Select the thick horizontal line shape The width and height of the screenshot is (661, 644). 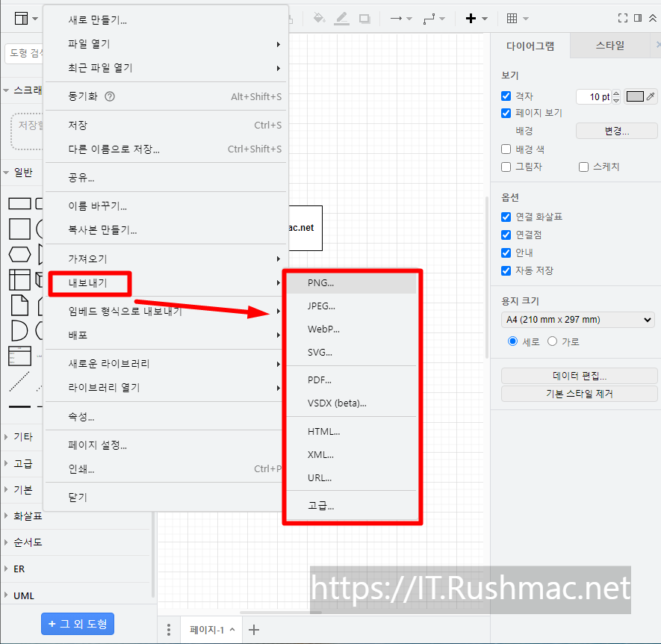(20, 406)
